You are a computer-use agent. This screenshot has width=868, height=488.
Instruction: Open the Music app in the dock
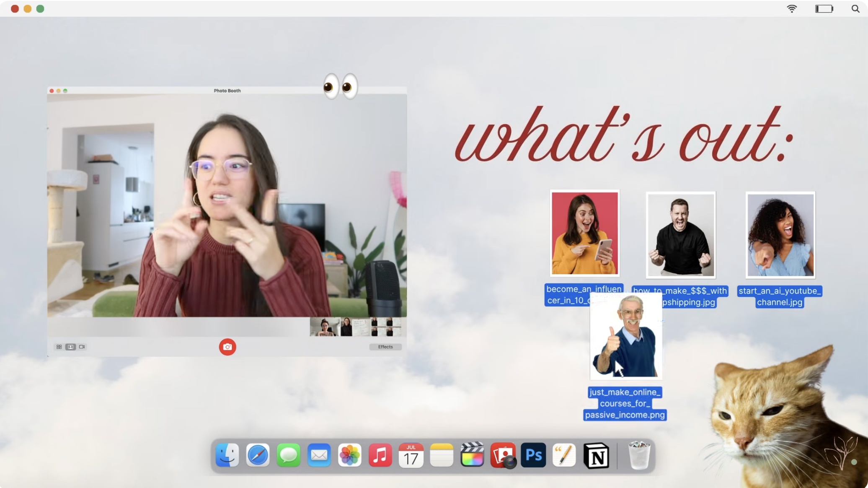click(x=380, y=455)
